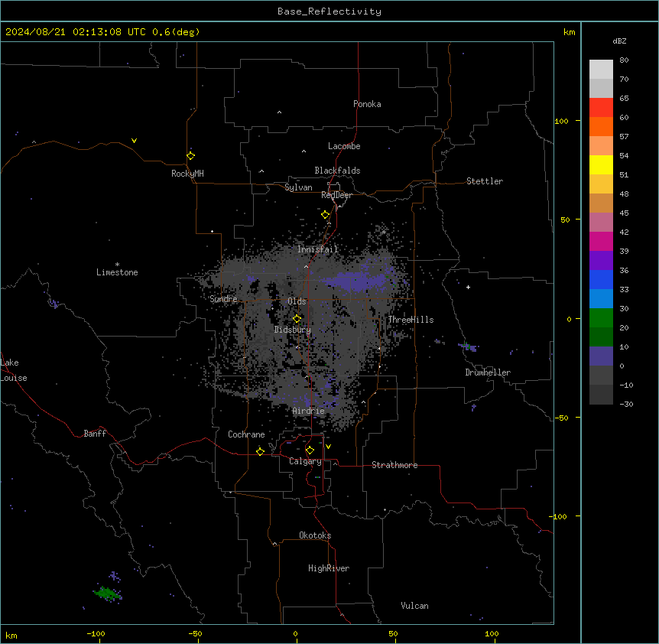Image resolution: width=659 pixels, height=644 pixels.
Task: Click the Lacombe city label
Action: [x=344, y=146]
